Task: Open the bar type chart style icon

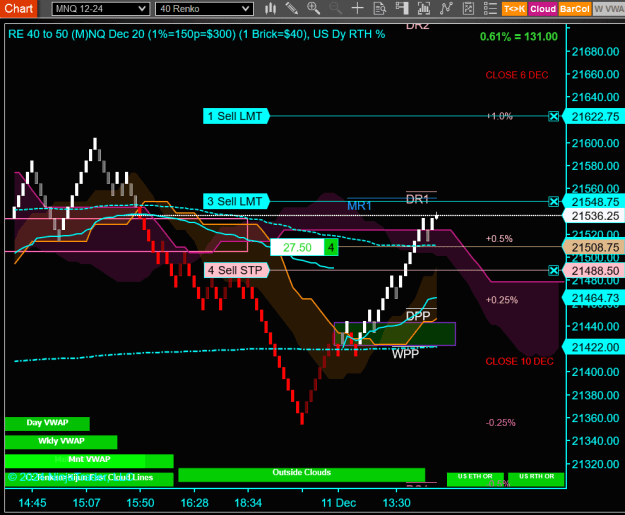Action: click(x=271, y=8)
